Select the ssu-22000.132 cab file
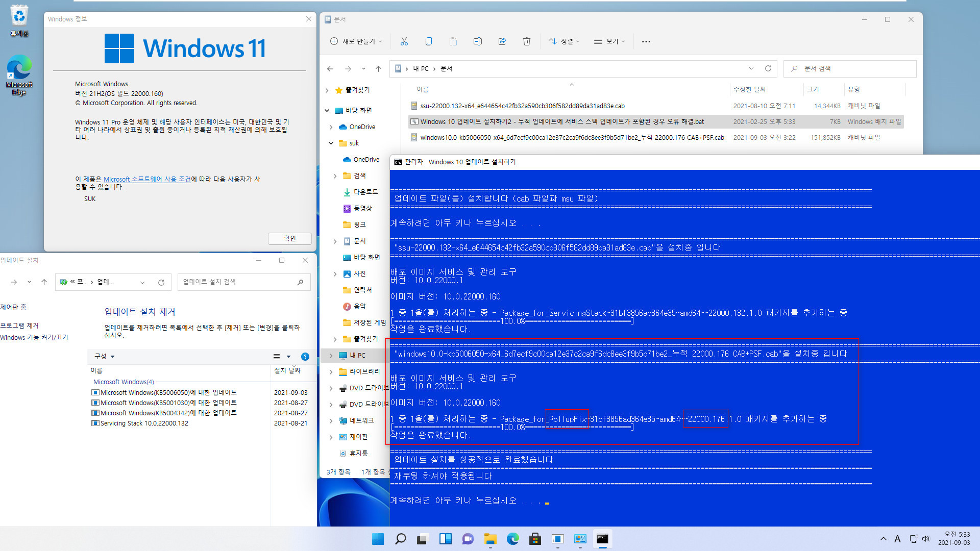Screen dimensions: 980x551 656,106
